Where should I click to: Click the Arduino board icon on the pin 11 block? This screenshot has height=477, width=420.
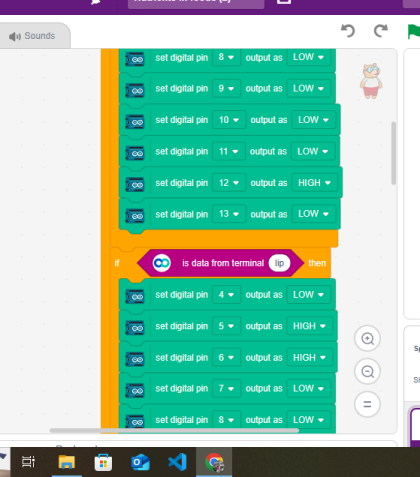(135, 153)
